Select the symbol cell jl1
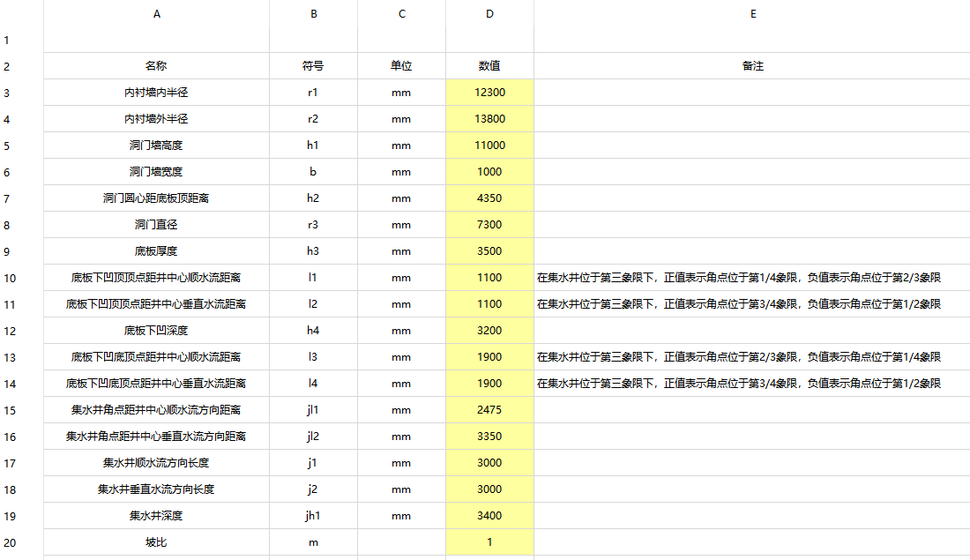Screen dimensions: 970x560 313,410
